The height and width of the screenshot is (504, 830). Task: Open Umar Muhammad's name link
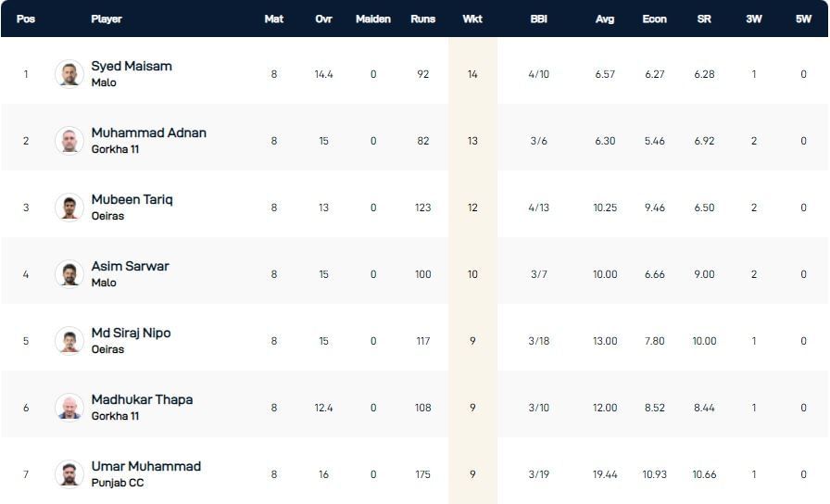coord(145,467)
